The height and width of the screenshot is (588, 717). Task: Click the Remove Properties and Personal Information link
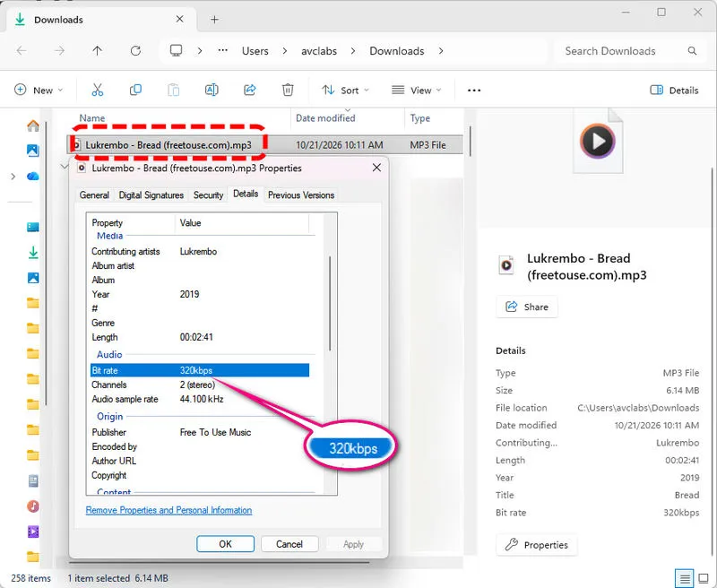(168, 510)
